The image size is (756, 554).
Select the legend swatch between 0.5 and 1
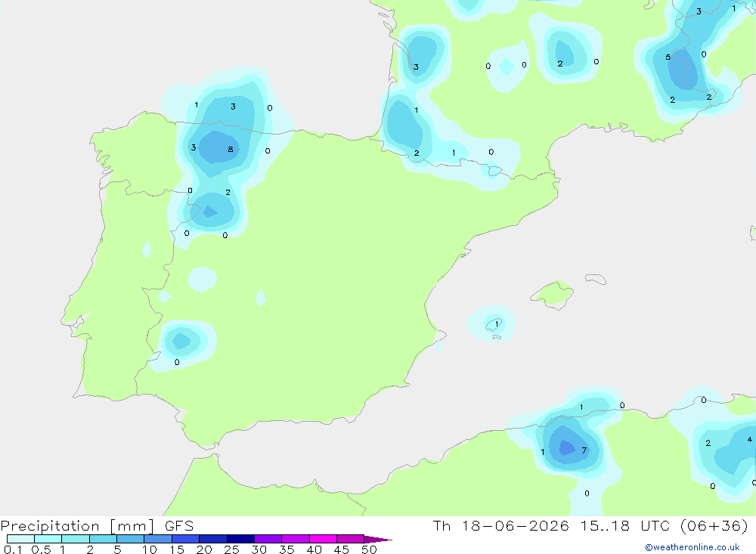point(48,539)
